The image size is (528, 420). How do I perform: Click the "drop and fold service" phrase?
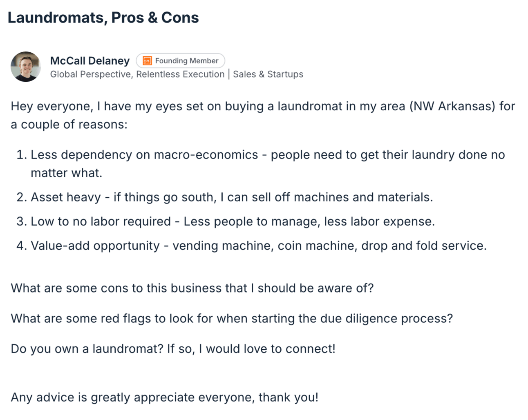pyautogui.click(x=423, y=246)
